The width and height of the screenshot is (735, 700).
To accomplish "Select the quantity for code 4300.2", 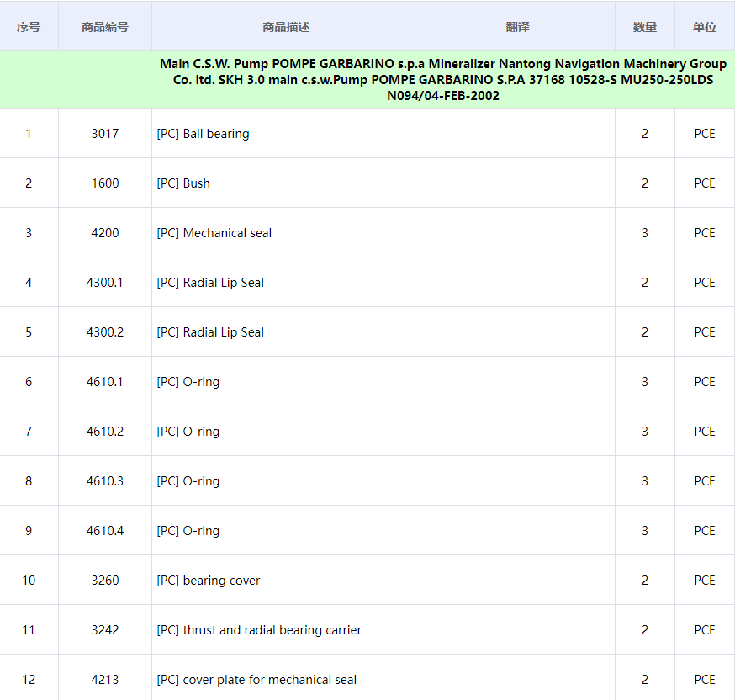I will pos(645,332).
